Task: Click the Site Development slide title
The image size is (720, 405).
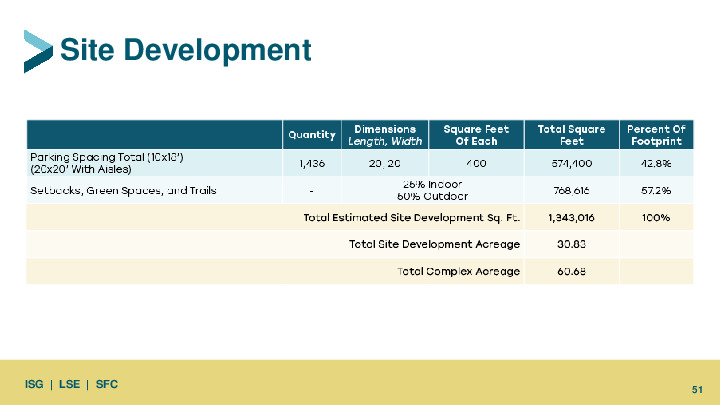Action: (x=185, y=49)
